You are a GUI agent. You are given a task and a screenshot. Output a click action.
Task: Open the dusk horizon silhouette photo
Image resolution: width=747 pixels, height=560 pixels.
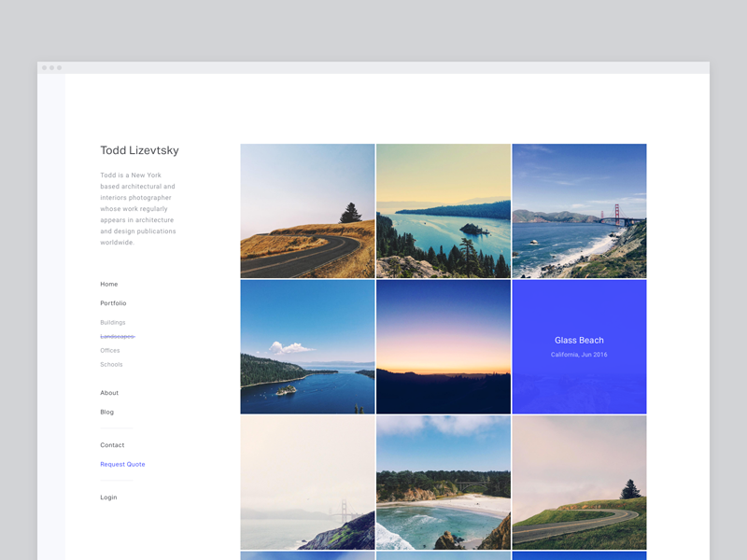444,346
